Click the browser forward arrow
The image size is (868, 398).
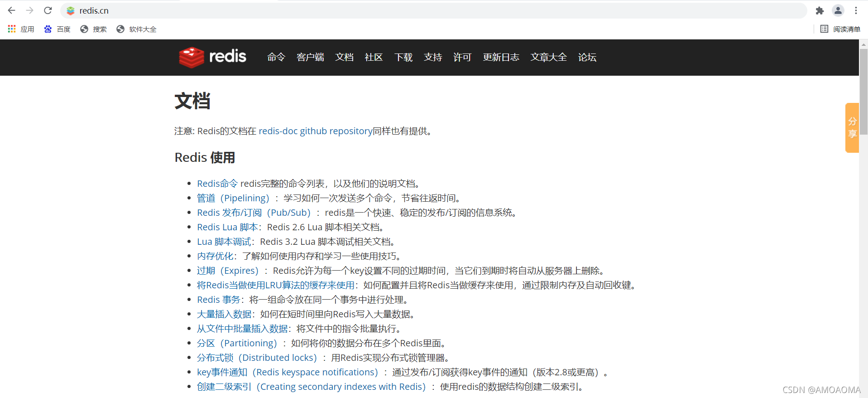point(30,10)
